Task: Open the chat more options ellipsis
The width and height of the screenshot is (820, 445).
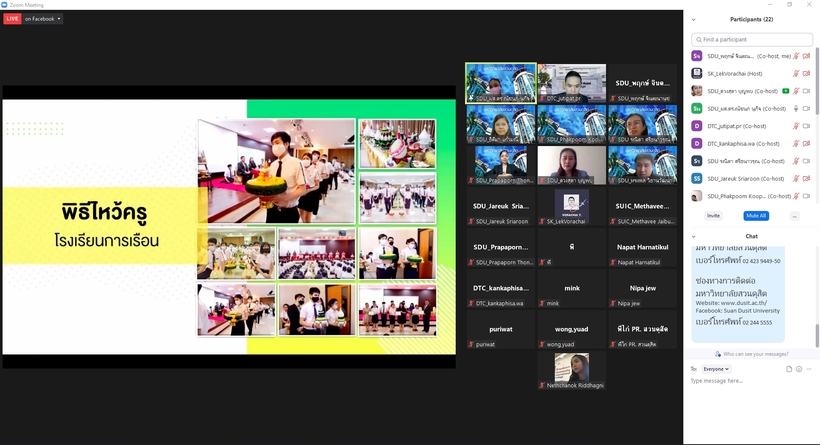Action: 809,369
